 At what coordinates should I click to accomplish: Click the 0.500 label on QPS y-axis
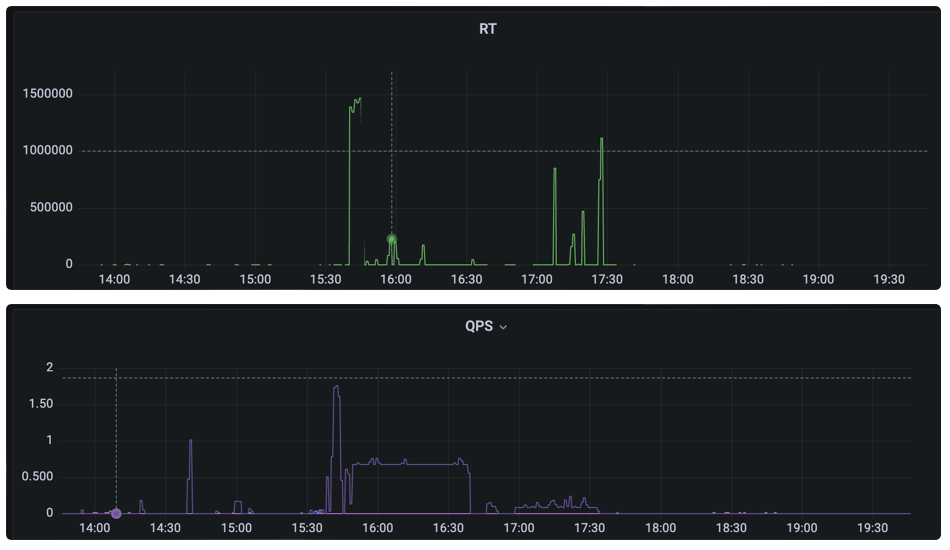point(38,477)
